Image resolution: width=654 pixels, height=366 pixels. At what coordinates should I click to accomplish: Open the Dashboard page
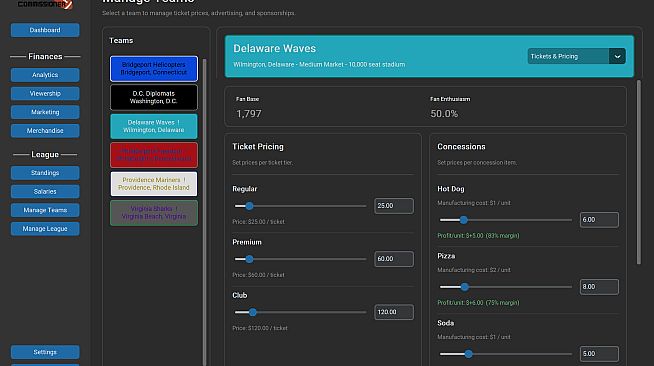(x=45, y=30)
